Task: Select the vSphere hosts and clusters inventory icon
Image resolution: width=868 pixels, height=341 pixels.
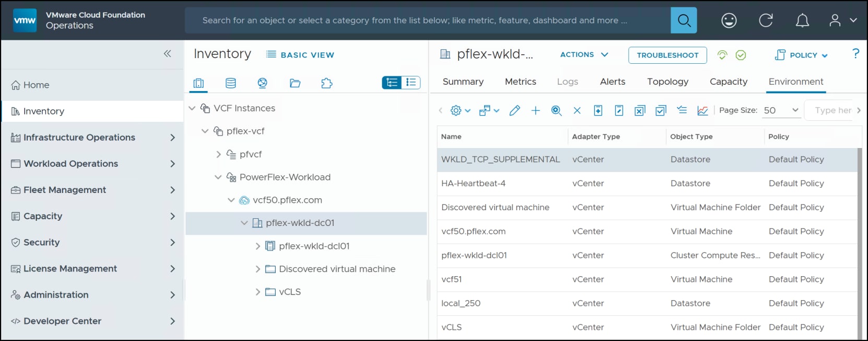Action: pyautogui.click(x=198, y=83)
